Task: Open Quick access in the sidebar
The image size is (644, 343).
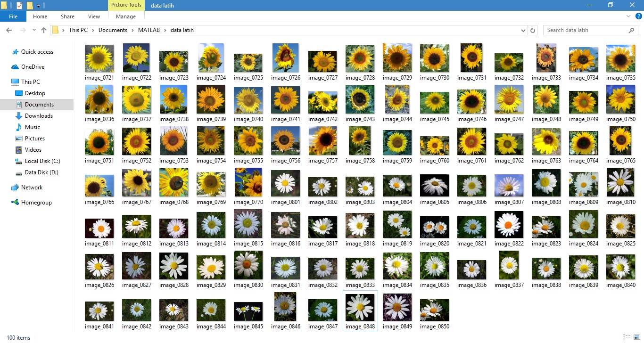Action: point(37,52)
